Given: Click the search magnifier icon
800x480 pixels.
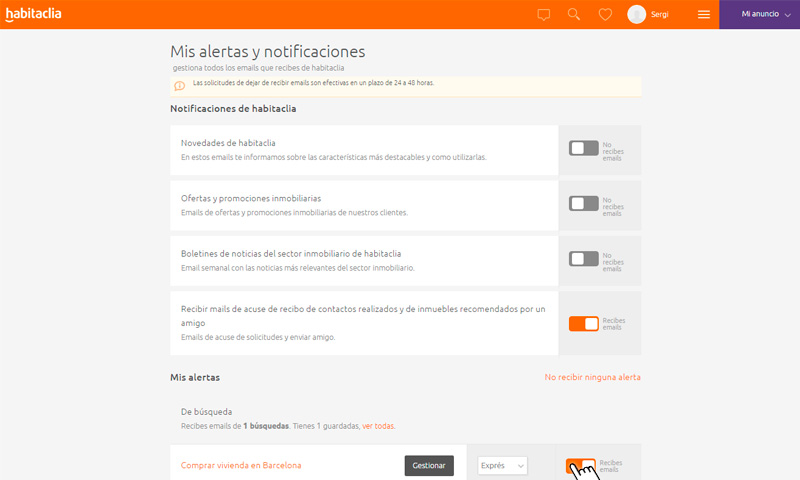Looking at the screenshot, I should coord(574,15).
